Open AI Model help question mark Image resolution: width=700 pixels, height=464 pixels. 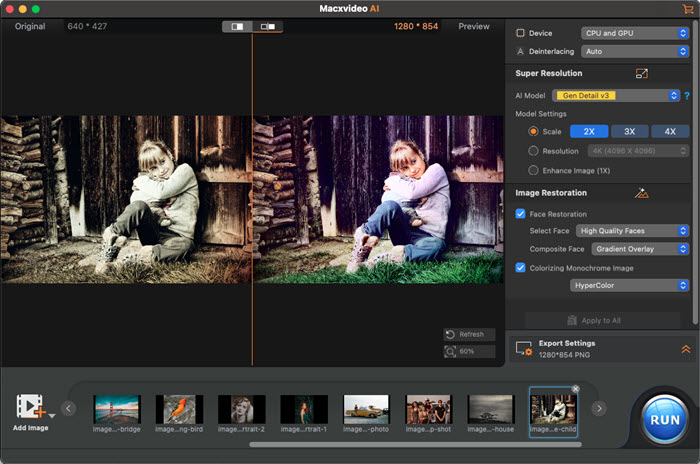[687, 96]
